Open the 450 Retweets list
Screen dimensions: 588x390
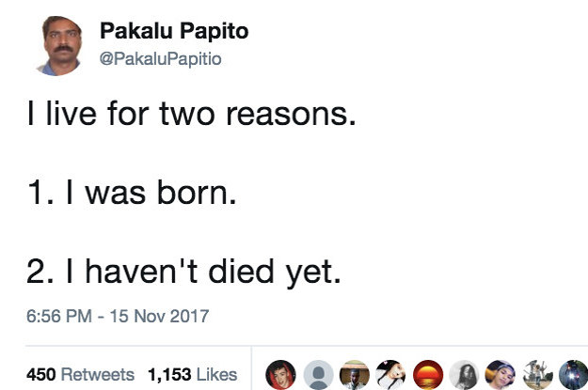click(x=80, y=374)
